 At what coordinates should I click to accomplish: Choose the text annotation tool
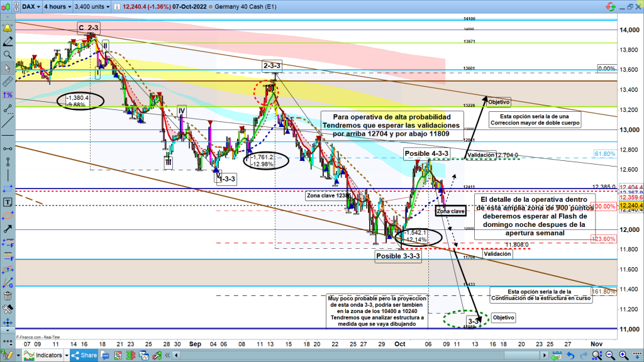[8, 202]
